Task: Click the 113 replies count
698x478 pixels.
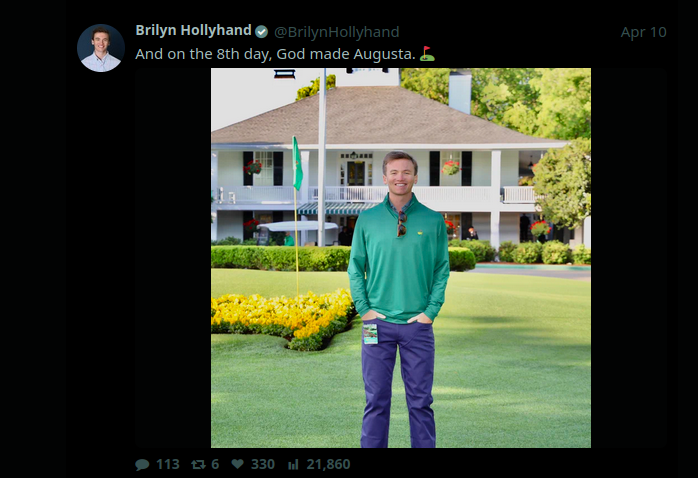Action: coord(168,465)
